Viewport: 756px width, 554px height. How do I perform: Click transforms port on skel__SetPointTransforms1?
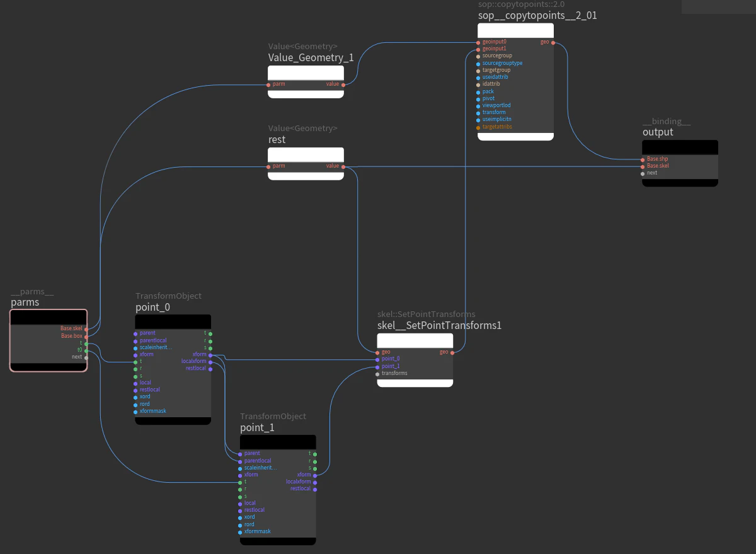377,374
